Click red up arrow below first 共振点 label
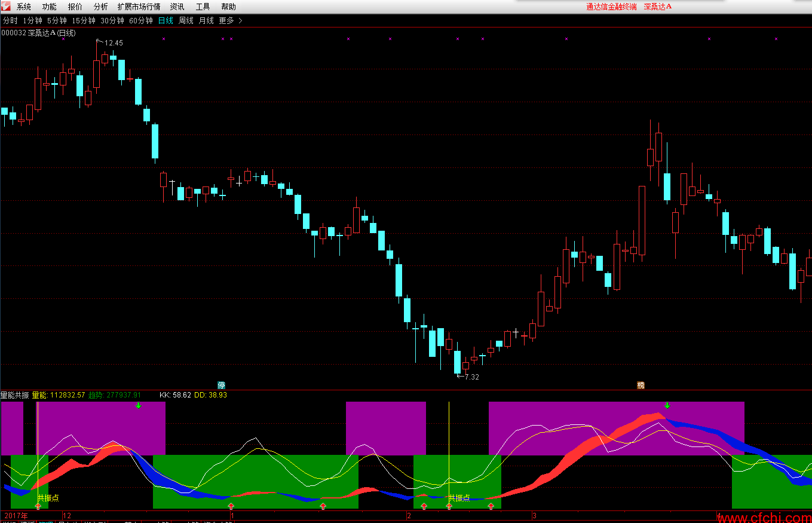The image size is (812, 523). 38,506
